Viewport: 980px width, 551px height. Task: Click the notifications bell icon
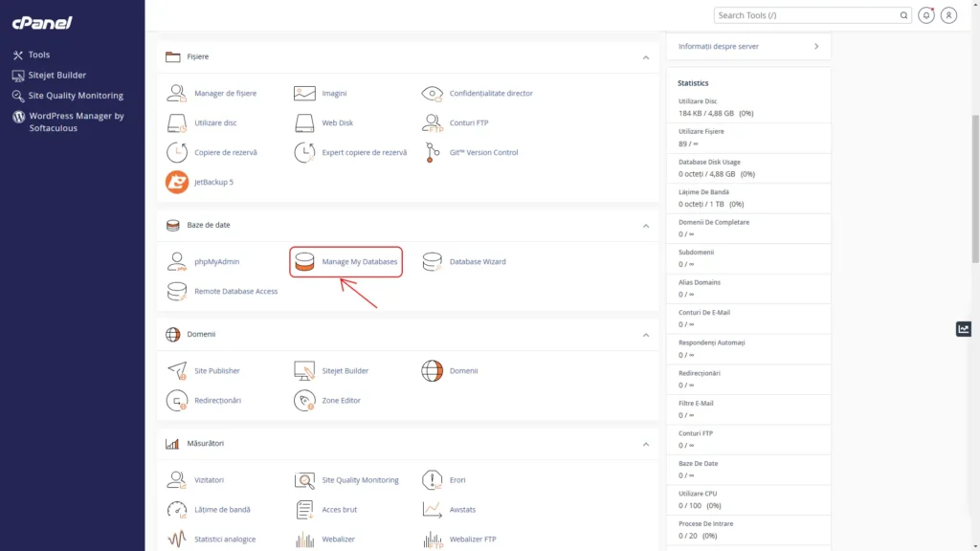[x=926, y=15]
